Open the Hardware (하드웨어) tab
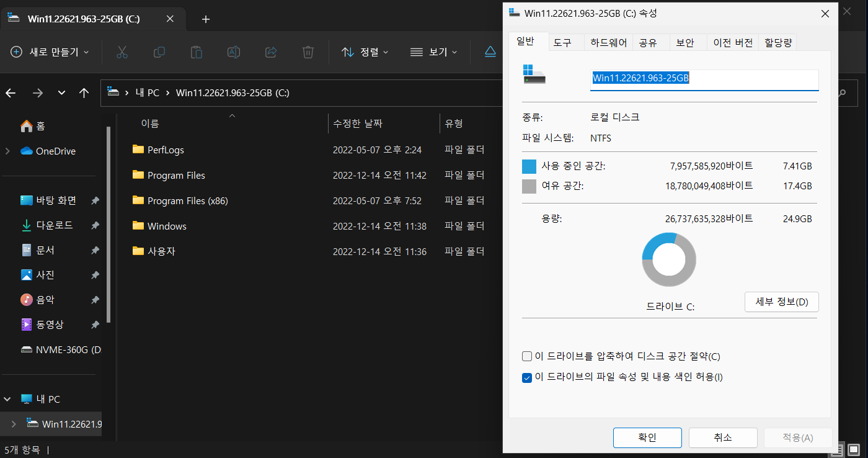 click(608, 43)
